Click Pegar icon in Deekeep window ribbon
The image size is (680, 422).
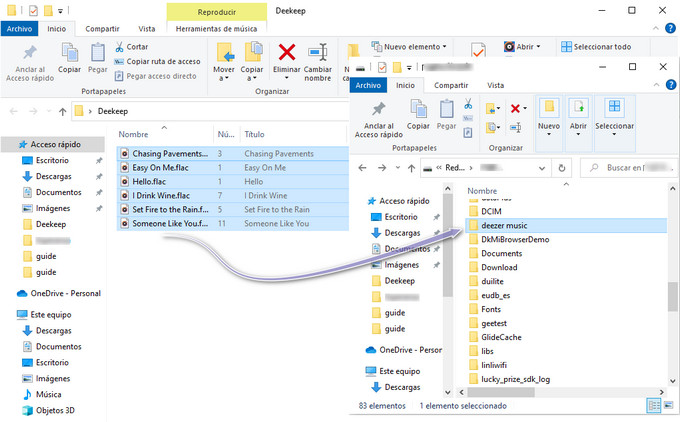pyautogui.click(x=98, y=52)
